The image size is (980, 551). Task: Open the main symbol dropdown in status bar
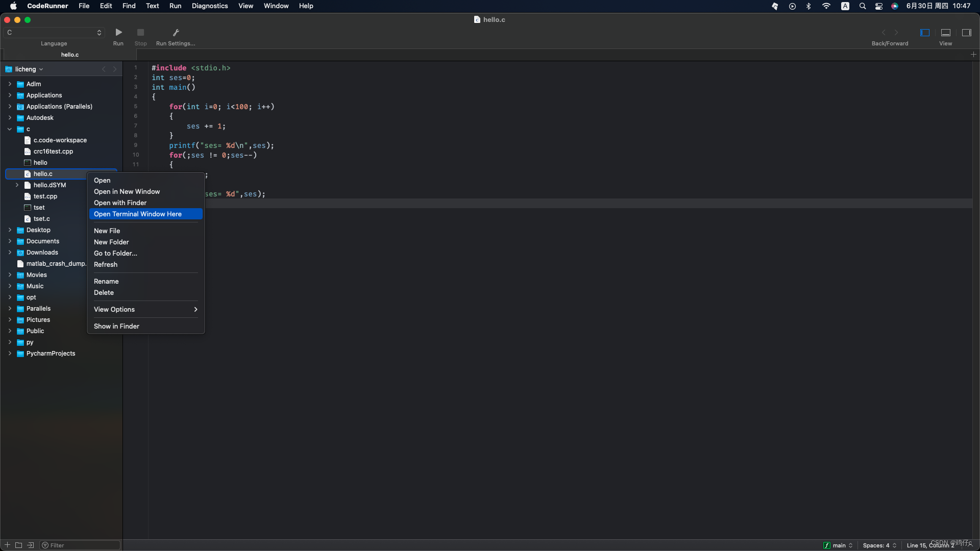[838, 545]
